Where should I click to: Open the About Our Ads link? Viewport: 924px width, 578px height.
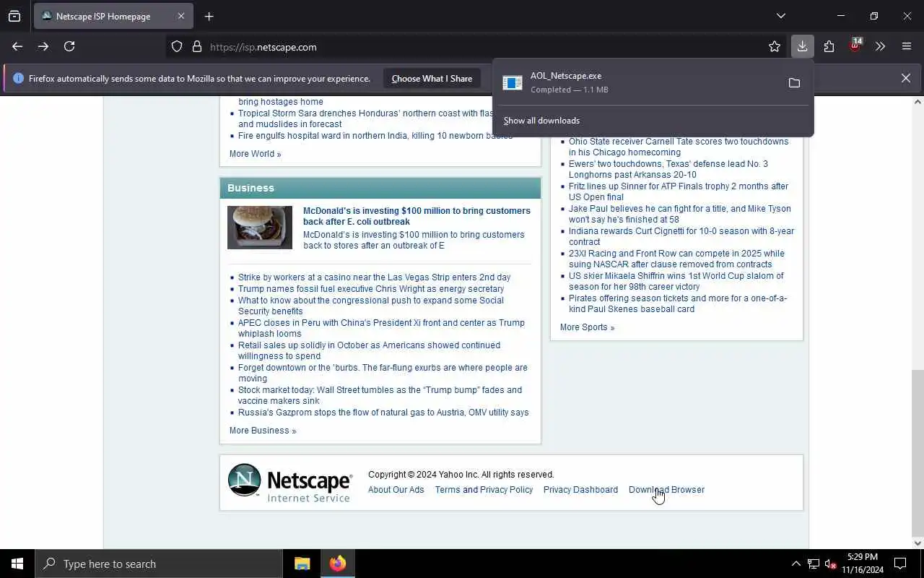click(396, 490)
